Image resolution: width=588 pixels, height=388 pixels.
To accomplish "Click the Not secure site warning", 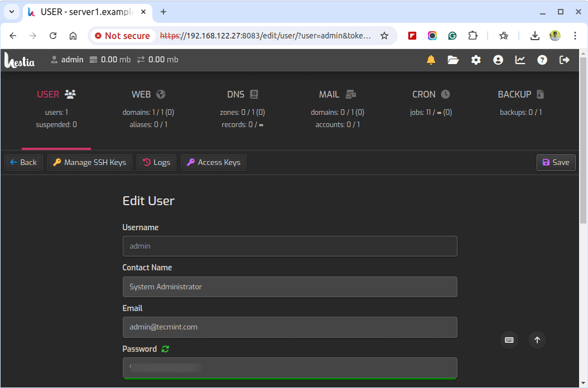I will (123, 36).
